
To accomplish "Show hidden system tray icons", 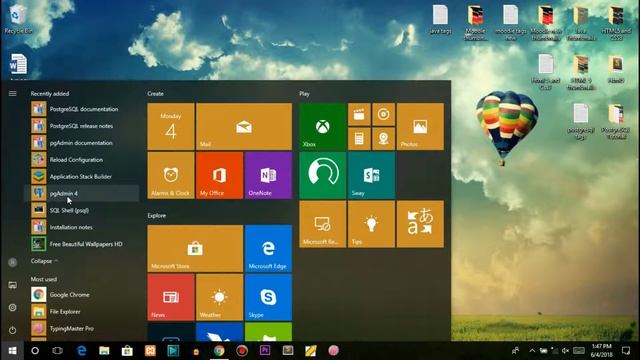I will point(532,351).
